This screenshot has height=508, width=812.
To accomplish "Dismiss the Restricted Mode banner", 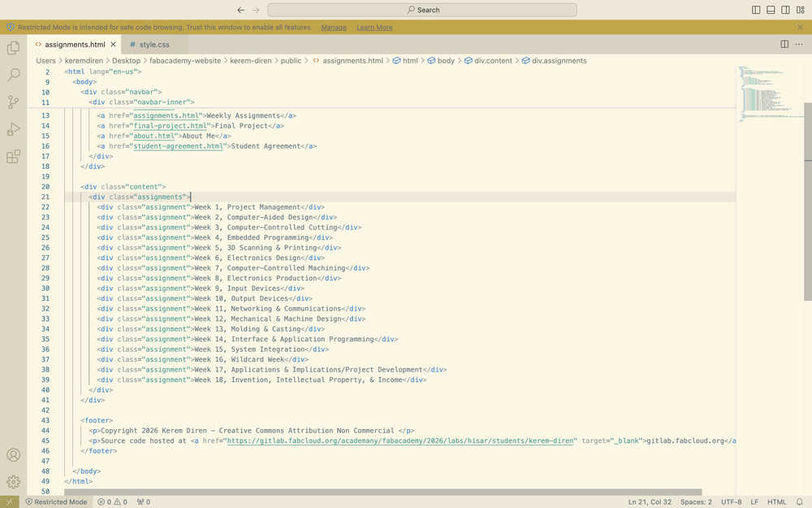I will tap(800, 27).
